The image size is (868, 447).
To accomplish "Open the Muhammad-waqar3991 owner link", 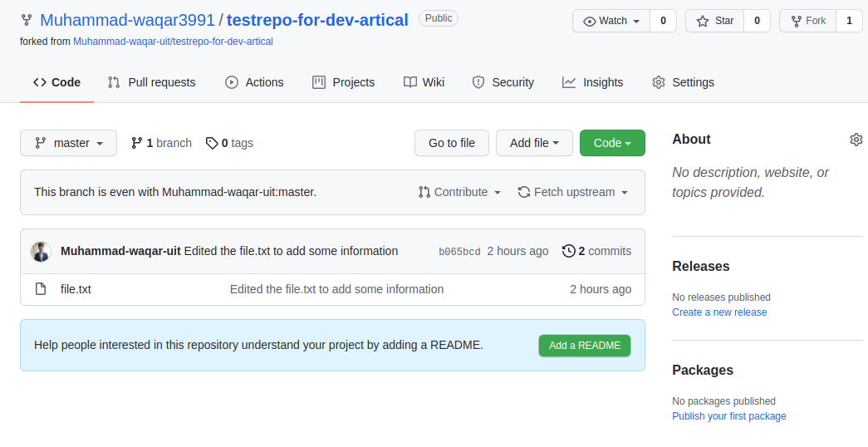I will point(127,21).
